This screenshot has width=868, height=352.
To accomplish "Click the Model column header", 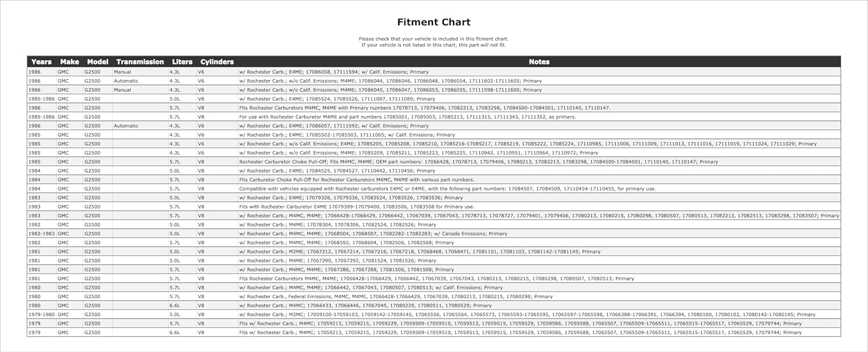I will 98,62.
